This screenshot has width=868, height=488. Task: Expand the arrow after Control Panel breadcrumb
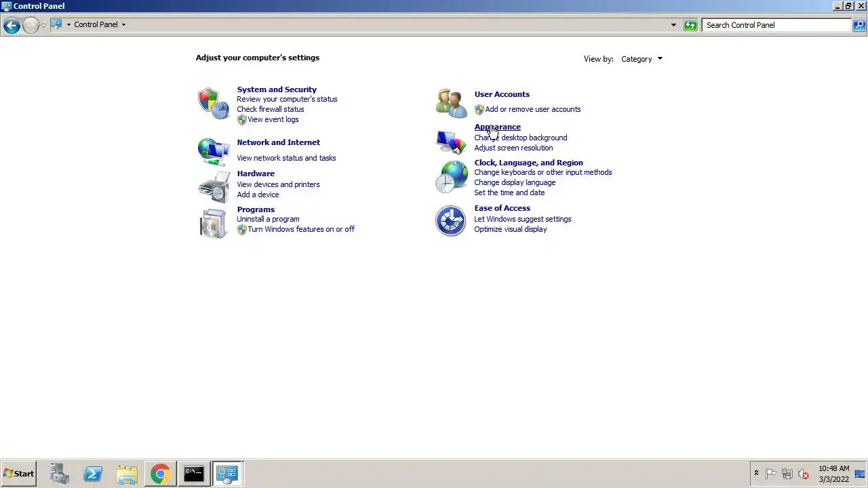[123, 24]
